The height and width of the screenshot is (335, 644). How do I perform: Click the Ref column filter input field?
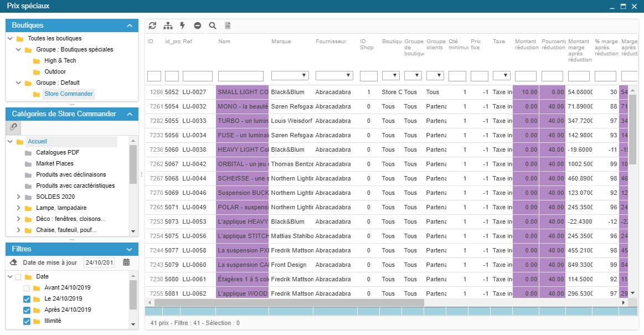pos(197,76)
